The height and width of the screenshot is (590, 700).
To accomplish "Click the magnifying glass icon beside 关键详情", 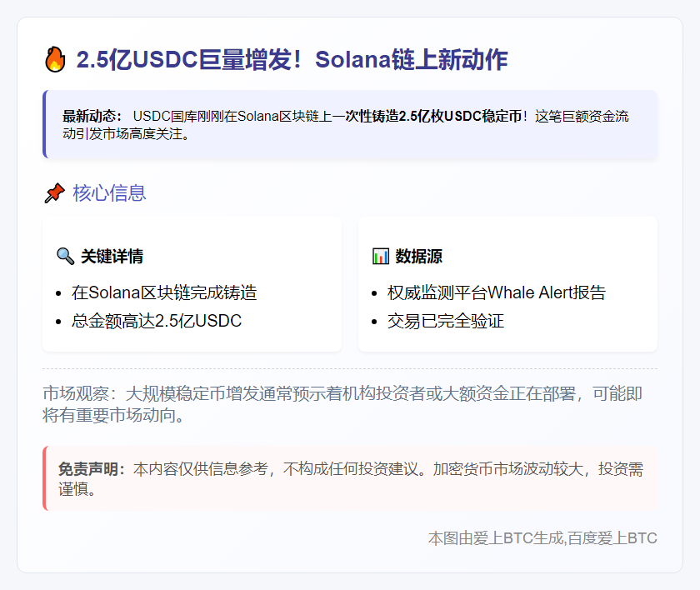I will 65,256.
